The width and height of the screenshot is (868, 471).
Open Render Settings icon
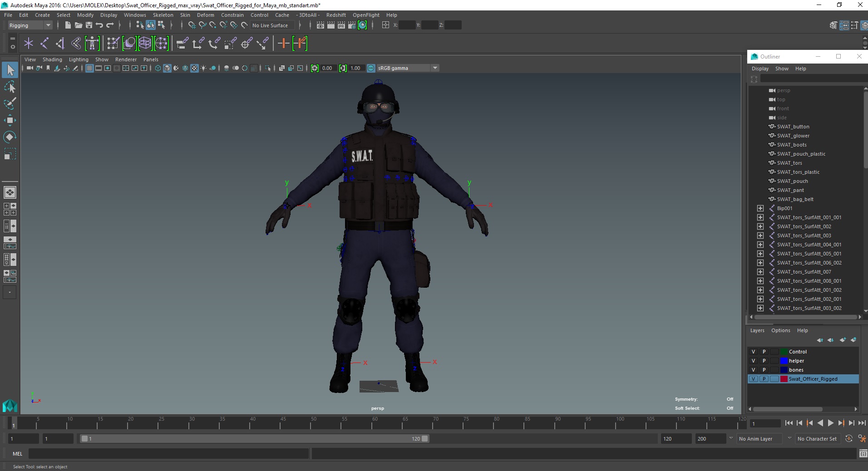click(352, 25)
